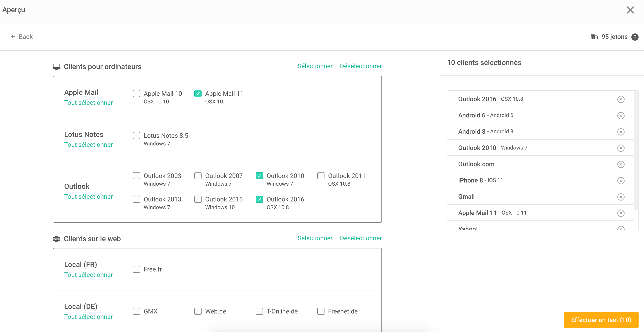Remove Android 8 from selected clients

[x=621, y=132]
